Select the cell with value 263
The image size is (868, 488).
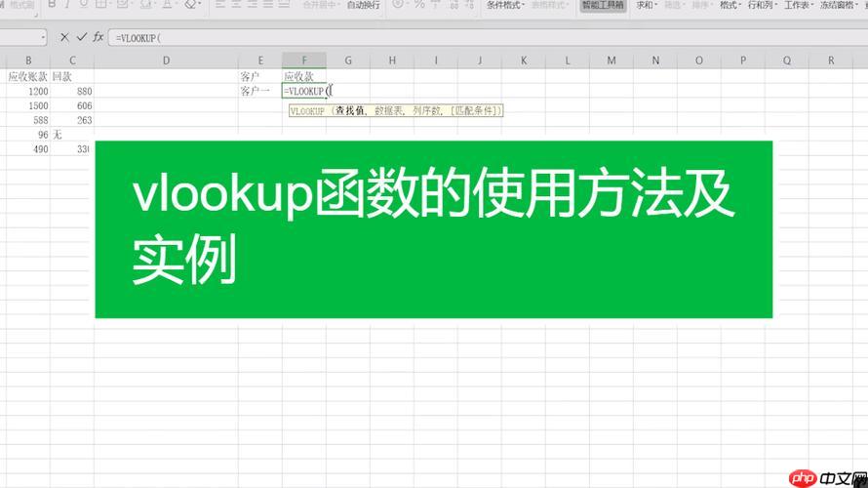pyautogui.click(x=72, y=120)
